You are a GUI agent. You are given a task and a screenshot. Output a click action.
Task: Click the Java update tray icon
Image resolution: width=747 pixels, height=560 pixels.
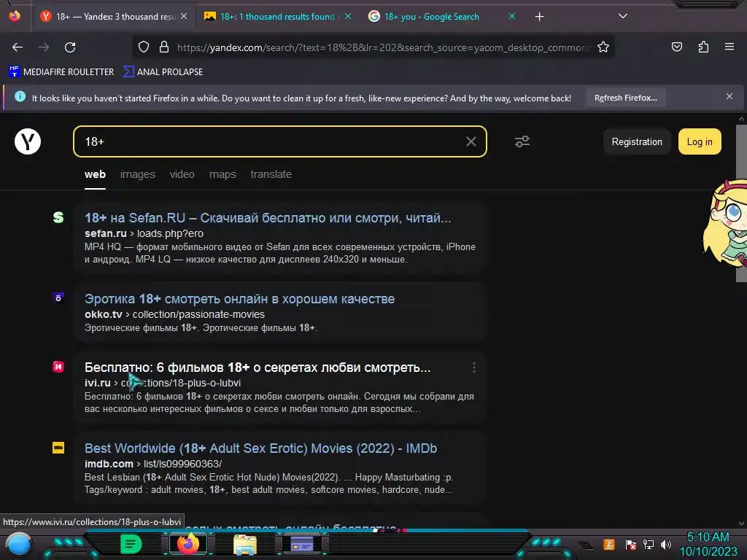click(609, 544)
